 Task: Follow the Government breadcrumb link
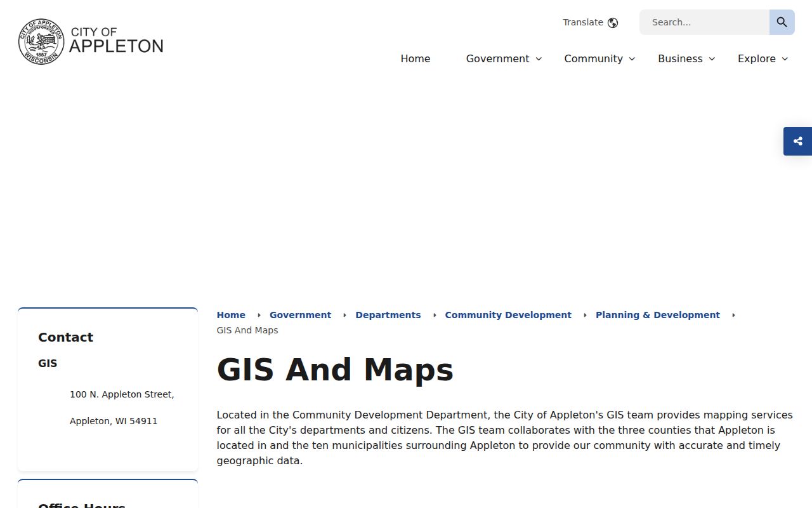pyautogui.click(x=300, y=315)
